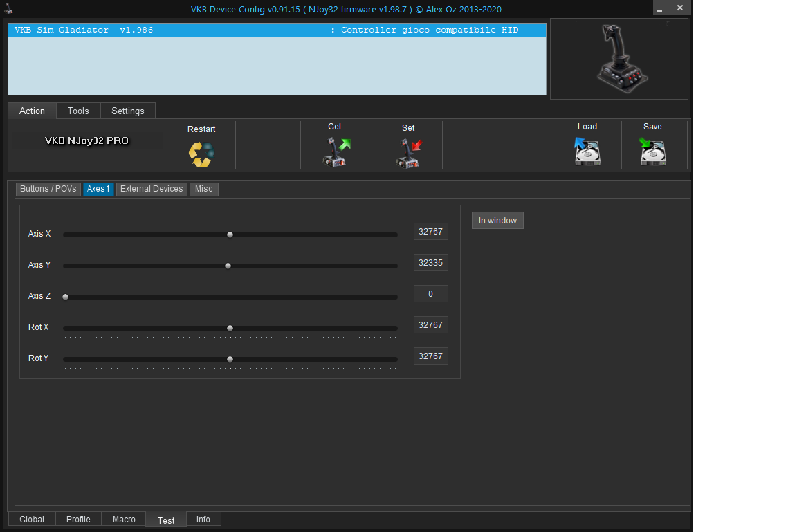Click the Axis Y slider handle
Viewport: 797px width, 532px height.
[228, 266]
